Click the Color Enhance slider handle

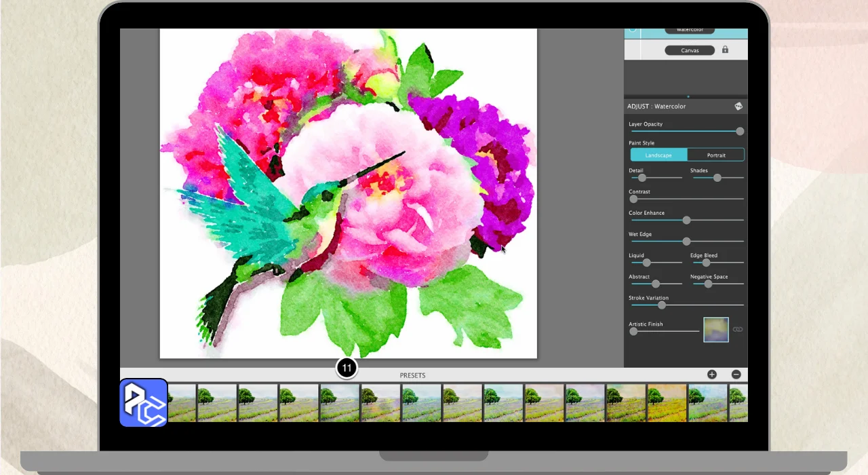686,220
